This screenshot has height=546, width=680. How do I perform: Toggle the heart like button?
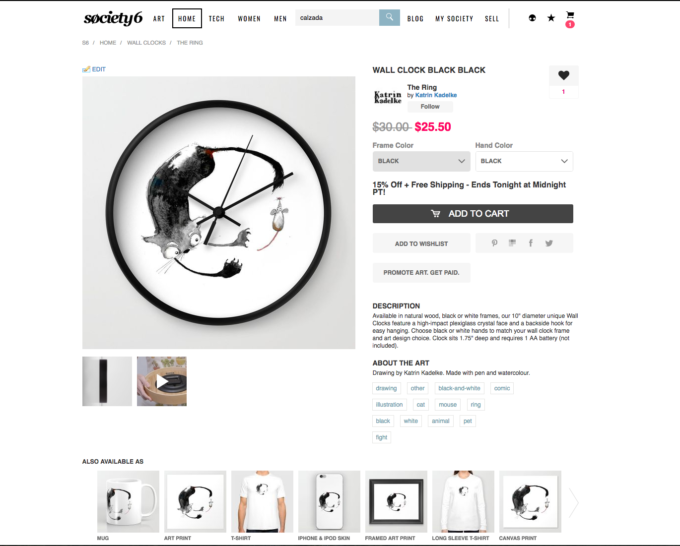563,75
